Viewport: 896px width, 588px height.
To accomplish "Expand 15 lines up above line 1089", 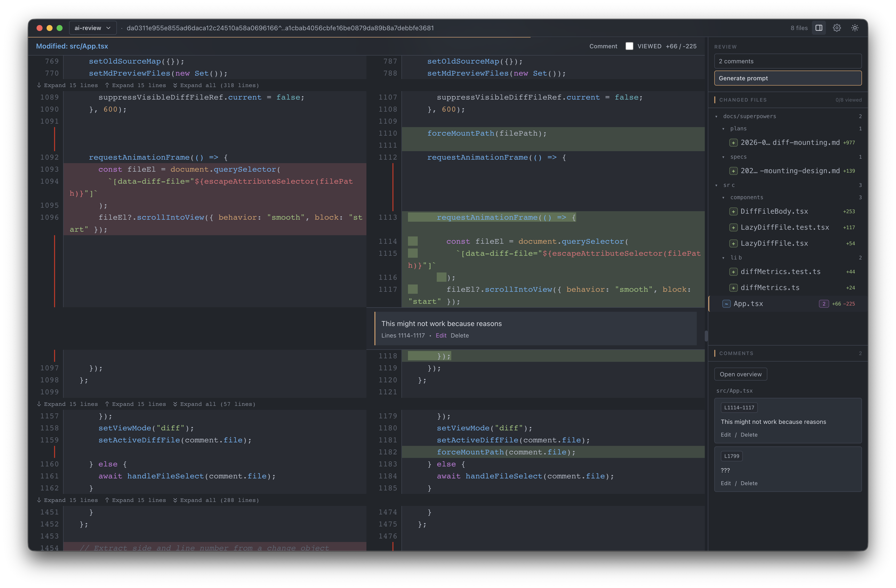I will tap(136, 86).
